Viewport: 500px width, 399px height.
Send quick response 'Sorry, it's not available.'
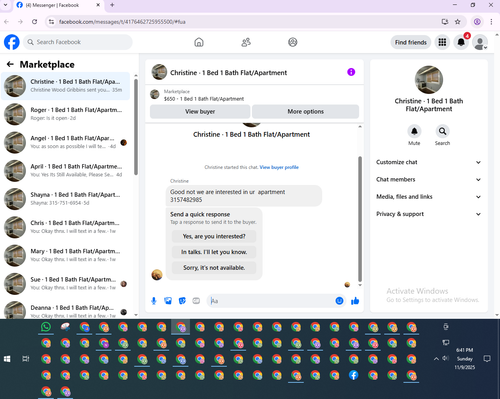214,268
